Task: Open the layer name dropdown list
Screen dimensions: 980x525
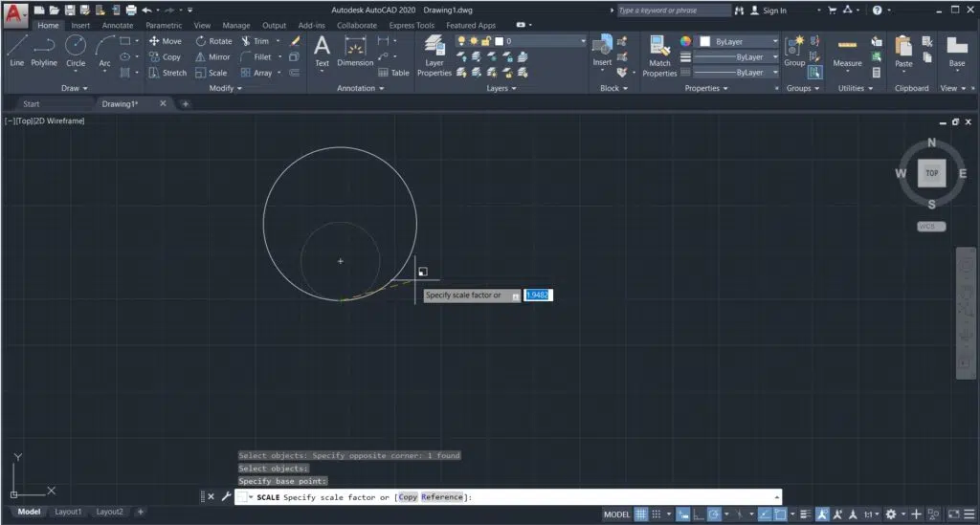Action: pos(582,41)
